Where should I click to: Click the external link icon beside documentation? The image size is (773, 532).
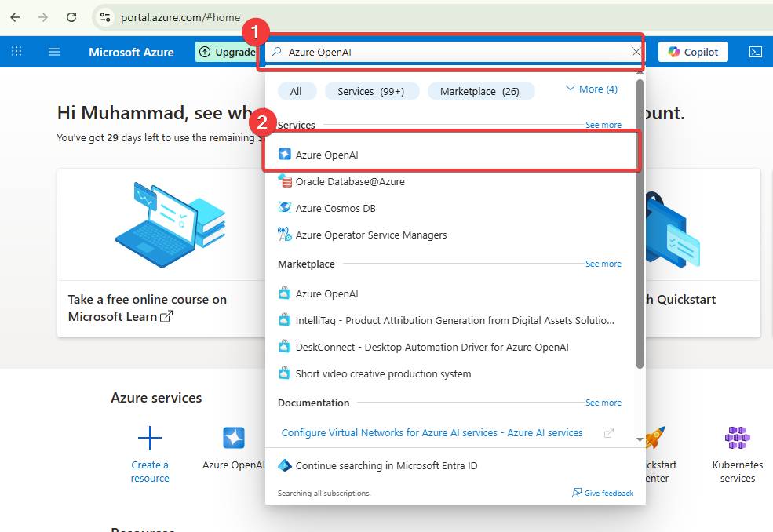tap(609, 433)
